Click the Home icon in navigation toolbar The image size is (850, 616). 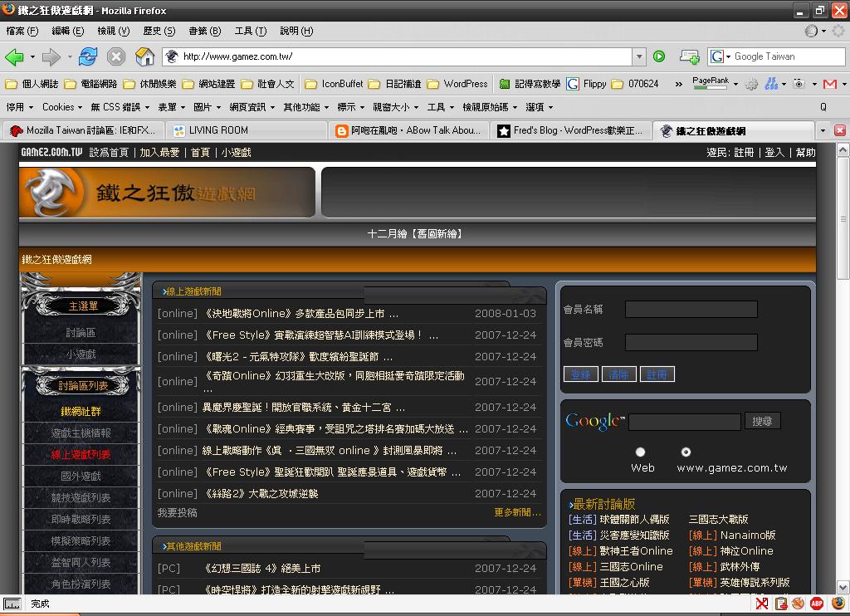[144, 56]
